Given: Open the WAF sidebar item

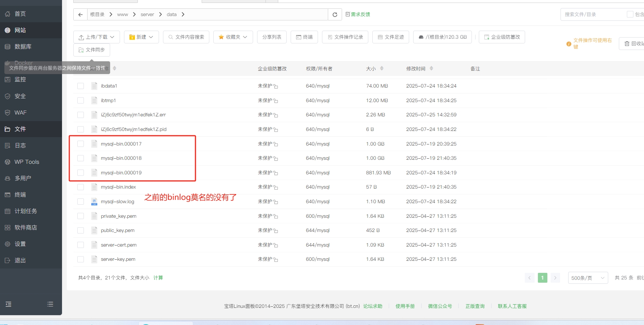Looking at the screenshot, I should [x=31, y=113].
